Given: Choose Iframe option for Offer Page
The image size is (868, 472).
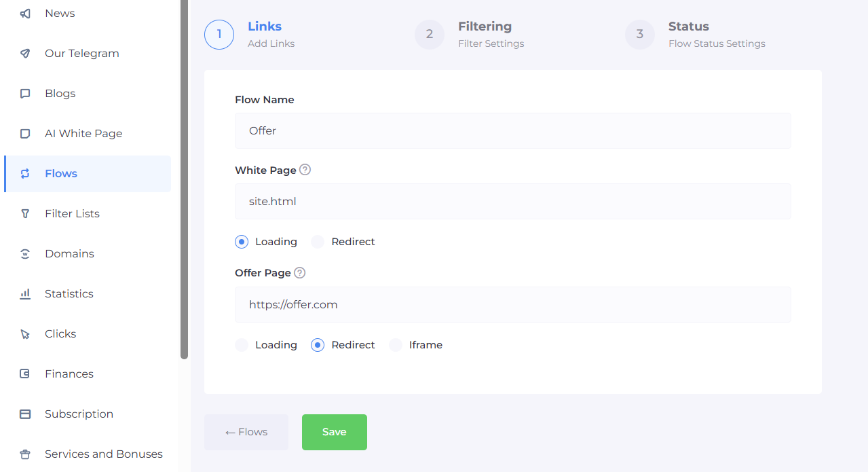Looking at the screenshot, I should point(396,345).
